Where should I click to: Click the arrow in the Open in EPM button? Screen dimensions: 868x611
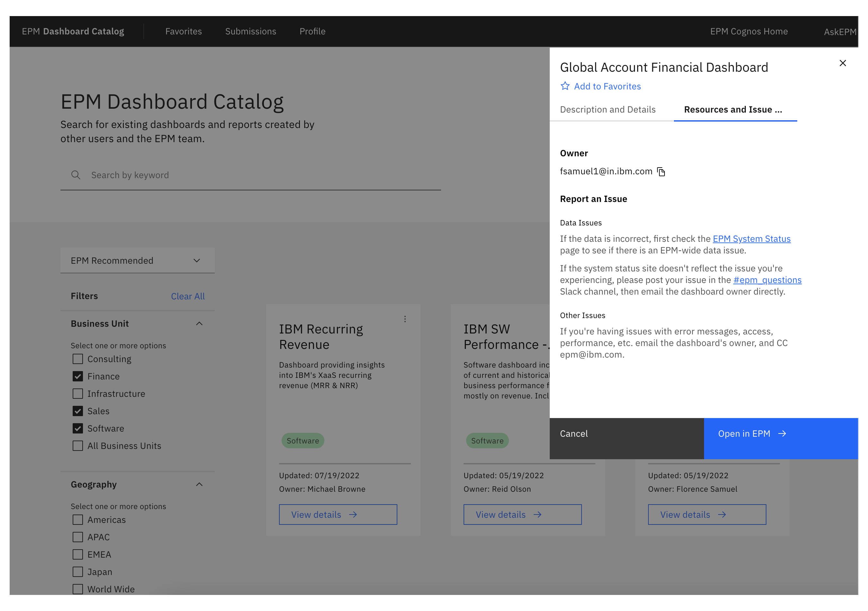pyautogui.click(x=782, y=434)
